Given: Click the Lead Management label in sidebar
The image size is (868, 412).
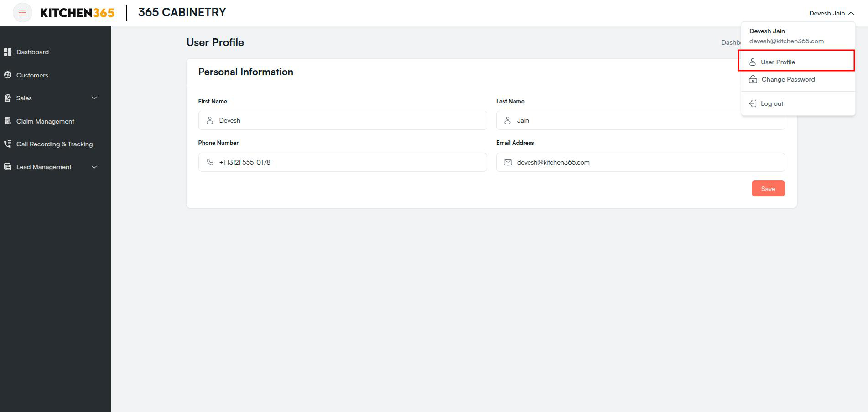Looking at the screenshot, I should [x=44, y=167].
